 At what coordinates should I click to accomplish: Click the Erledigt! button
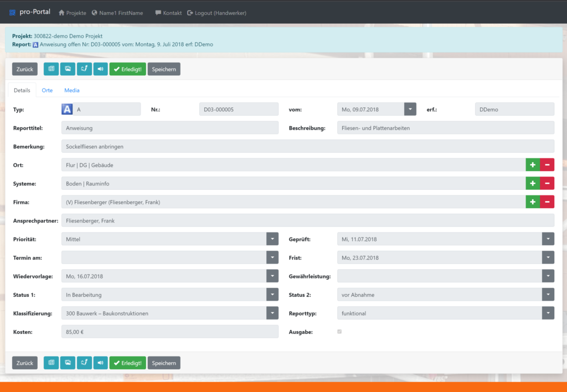tap(127, 69)
